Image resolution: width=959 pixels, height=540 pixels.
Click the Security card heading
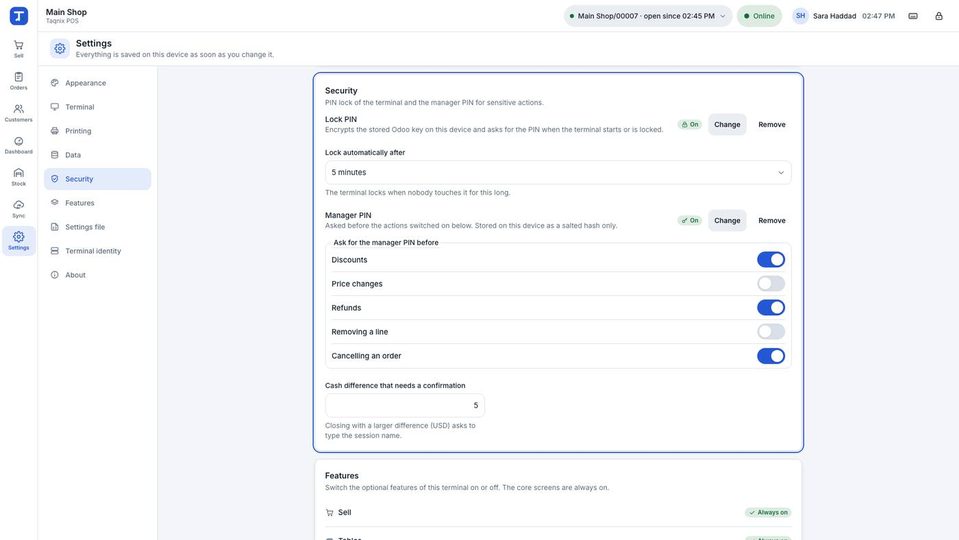click(x=341, y=90)
